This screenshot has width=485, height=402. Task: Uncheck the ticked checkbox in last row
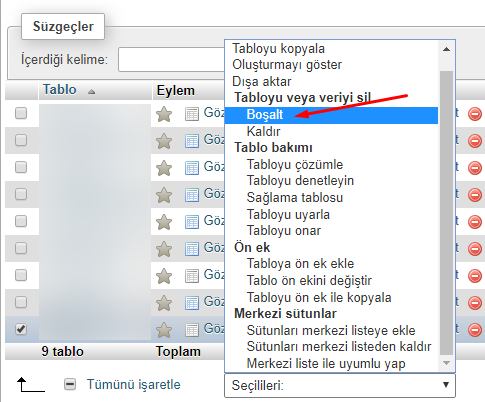coord(21,329)
